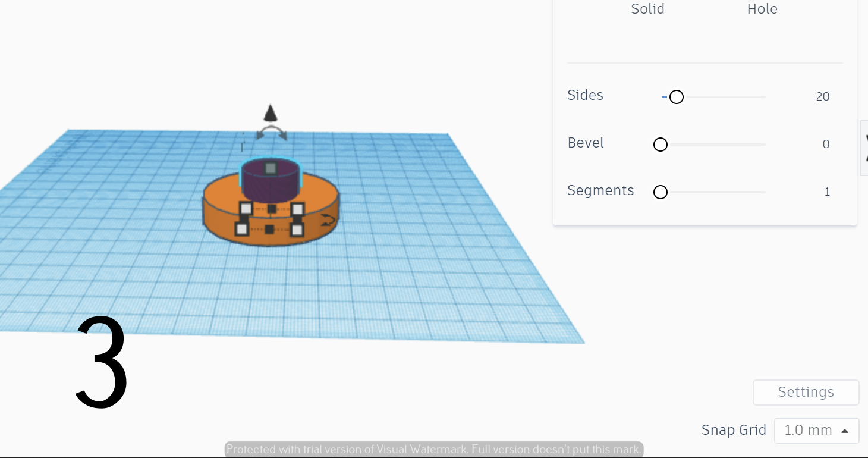
Task: Click the top square height handle on the purple cylinder
Action: [271, 168]
